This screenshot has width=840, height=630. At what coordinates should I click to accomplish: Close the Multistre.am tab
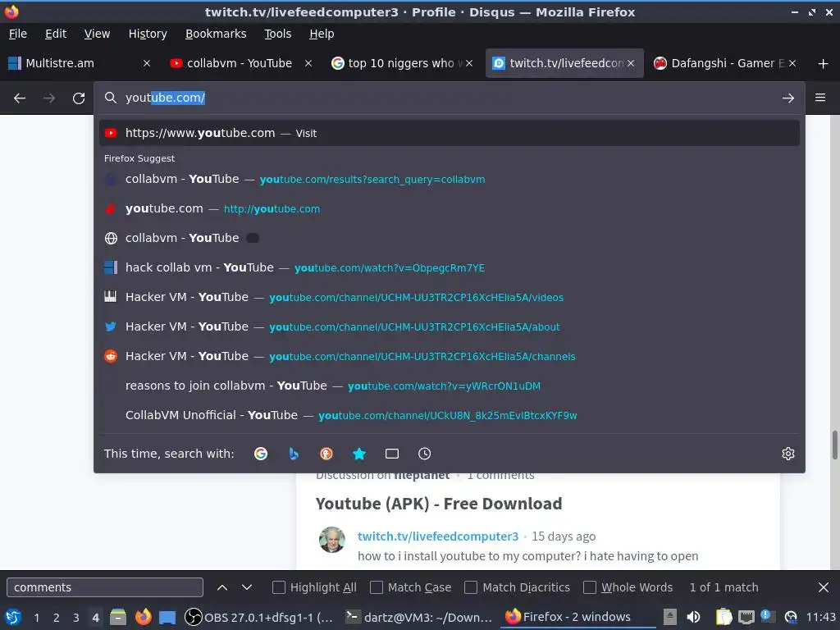point(147,63)
